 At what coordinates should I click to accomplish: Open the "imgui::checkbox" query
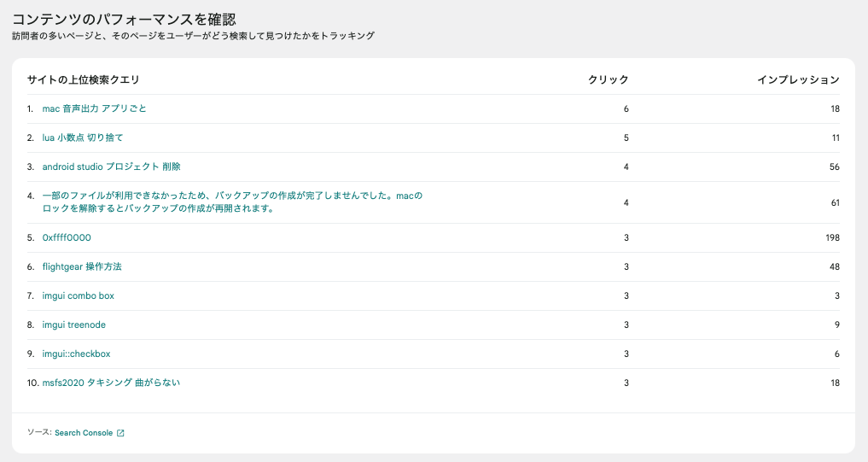[76, 354]
